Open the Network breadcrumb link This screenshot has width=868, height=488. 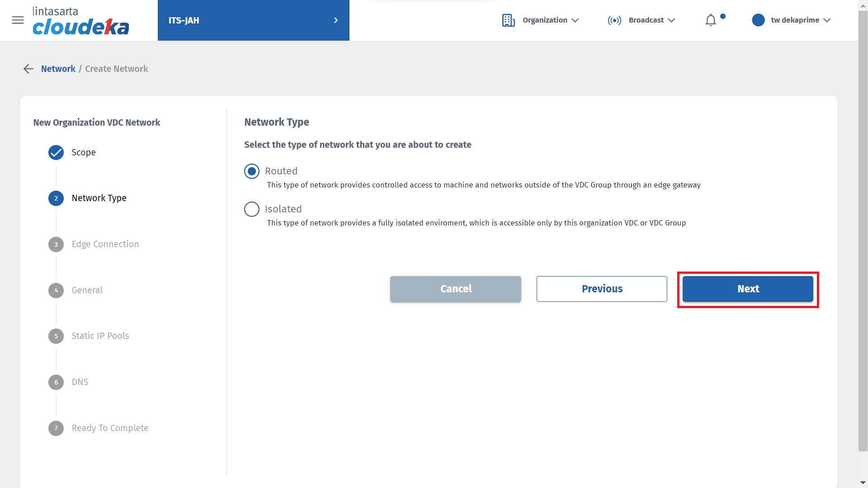pos(58,69)
